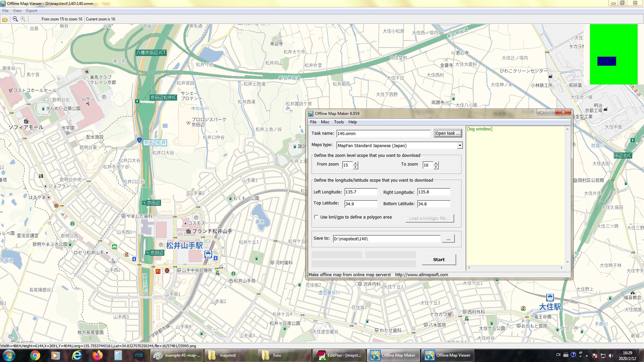This screenshot has width=644, height=362.
Task: Click Save to path field
Action: [386, 239]
